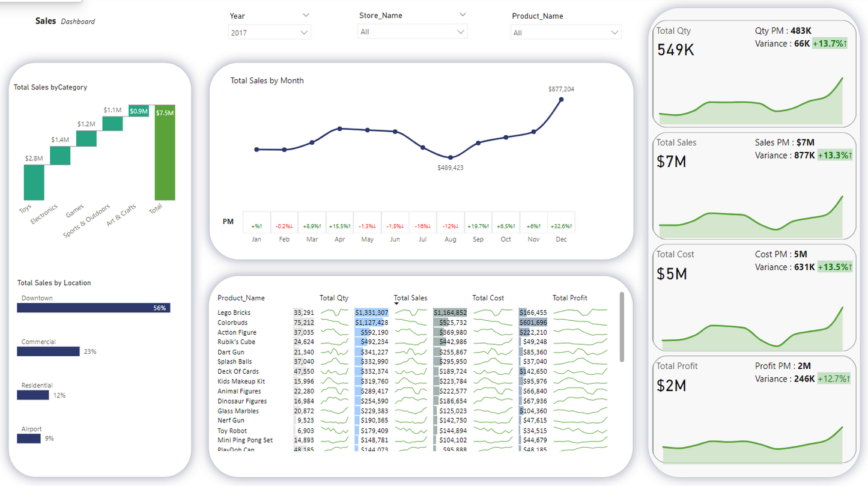Screen dimensions: 868x486
Task: Click the Total Cost column header
Action: click(488, 298)
